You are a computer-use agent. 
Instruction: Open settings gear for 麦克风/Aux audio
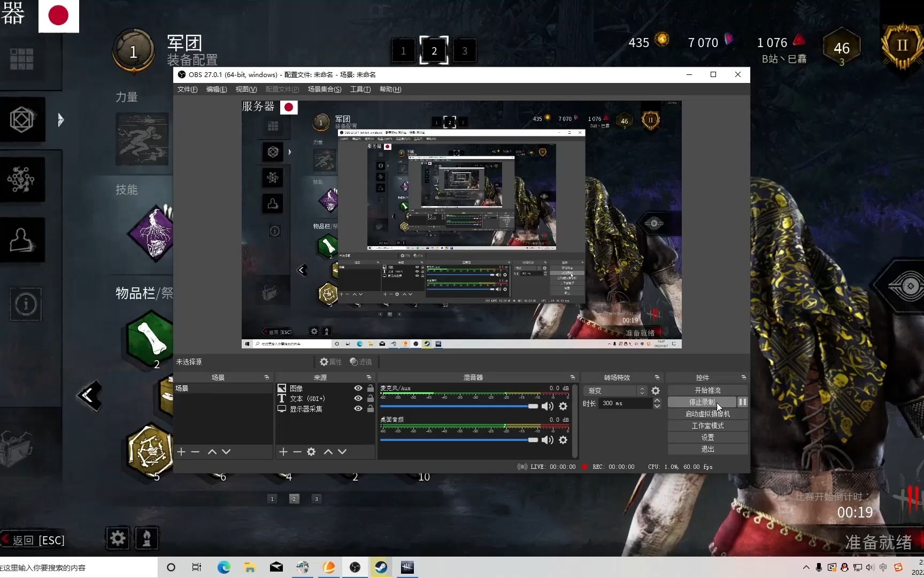(563, 406)
